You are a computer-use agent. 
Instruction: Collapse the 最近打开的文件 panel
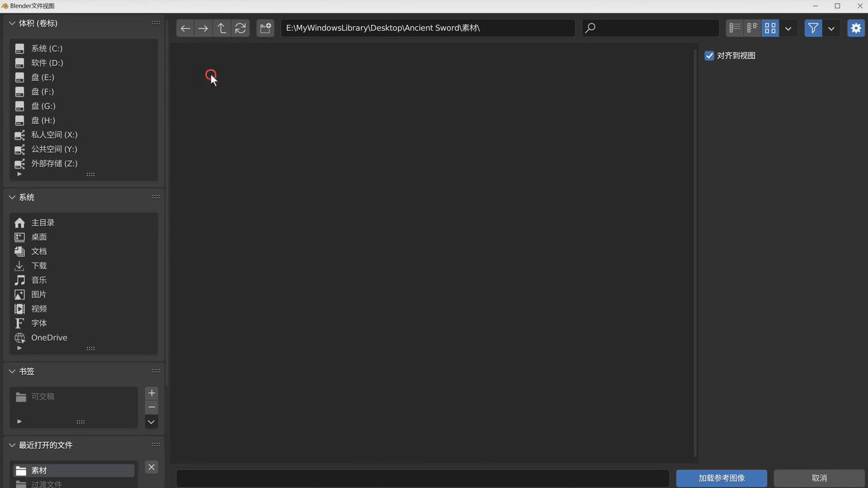12,445
